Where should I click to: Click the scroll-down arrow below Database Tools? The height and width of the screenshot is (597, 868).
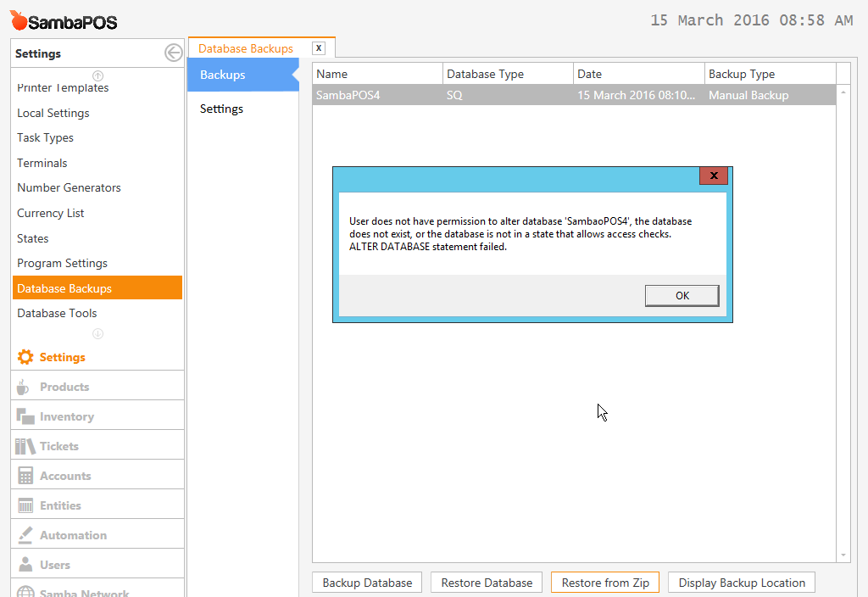[98, 333]
